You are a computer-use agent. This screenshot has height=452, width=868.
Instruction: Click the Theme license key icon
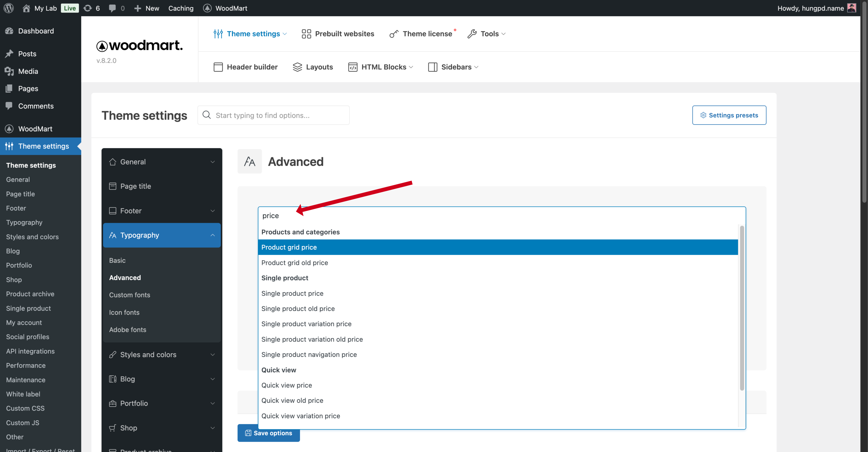click(x=394, y=34)
